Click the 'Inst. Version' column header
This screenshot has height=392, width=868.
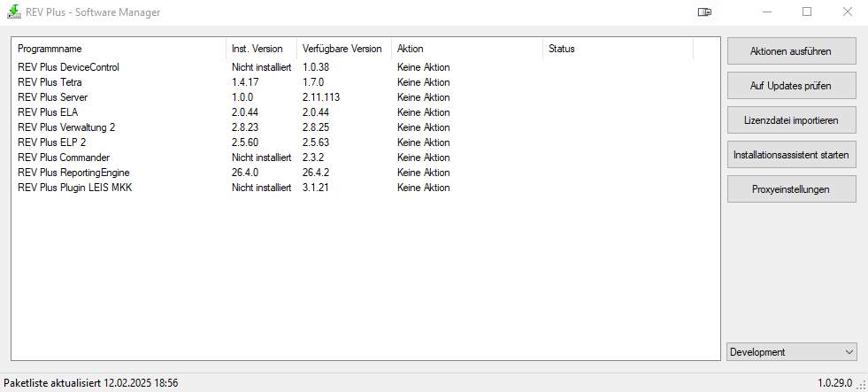pos(261,49)
